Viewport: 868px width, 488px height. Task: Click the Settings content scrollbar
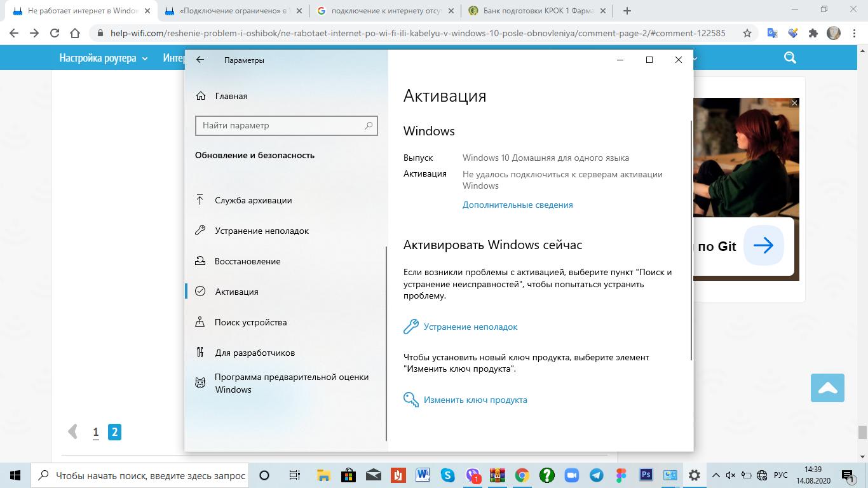point(691,239)
